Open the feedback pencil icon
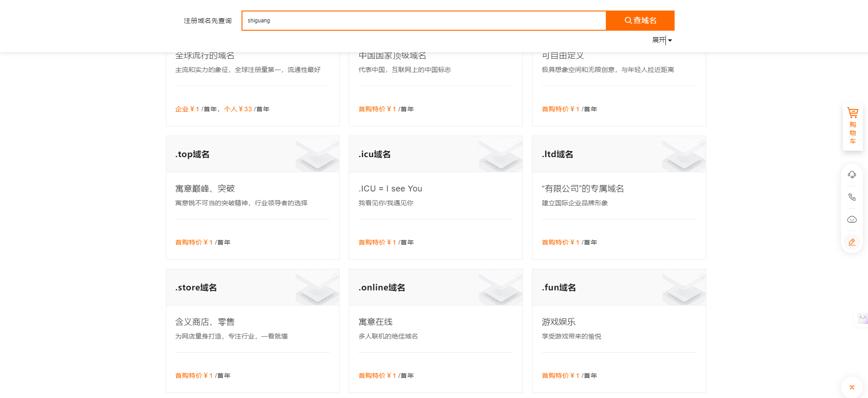 [x=852, y=242]
